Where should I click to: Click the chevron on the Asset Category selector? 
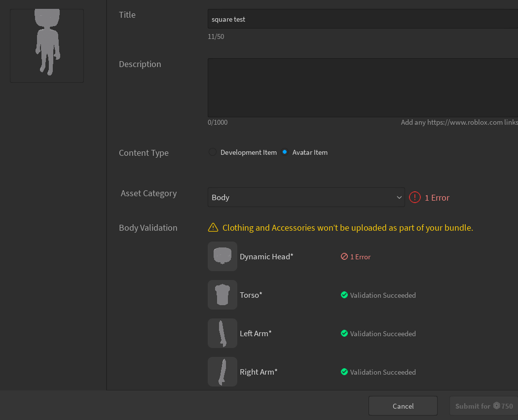click(399, 197)
